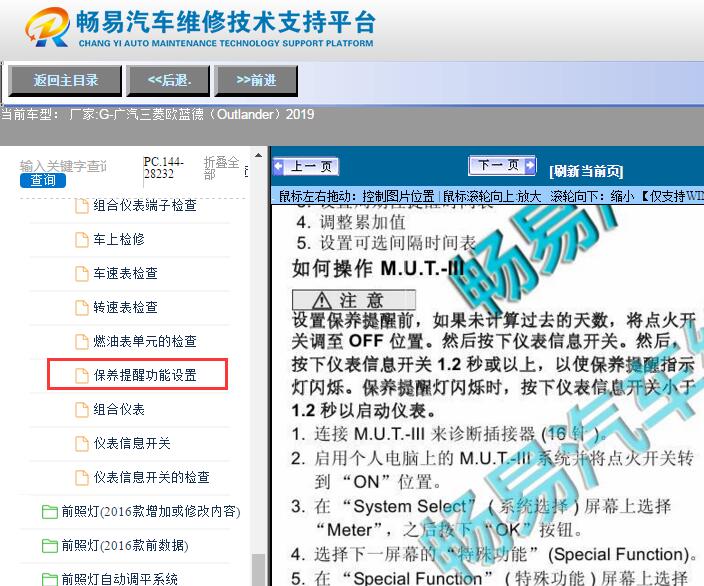Viewport: 704px width, 586px height.
Task: Select the 保养提醒功能设置 tree item
Action: [145, 375]
